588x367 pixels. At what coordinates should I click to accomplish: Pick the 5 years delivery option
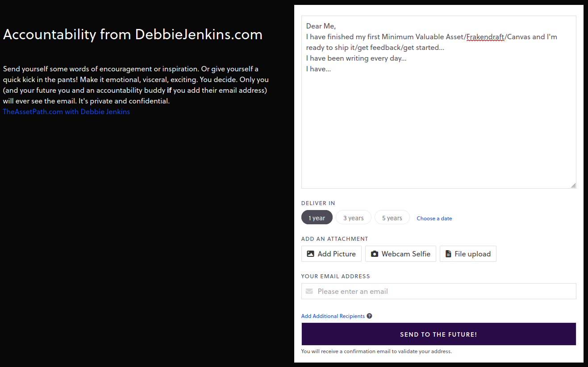(392, 218)
